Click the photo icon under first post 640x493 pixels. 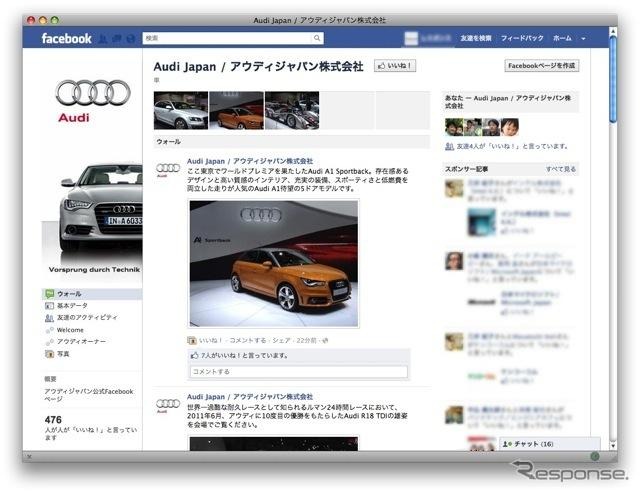pos(191,340)
